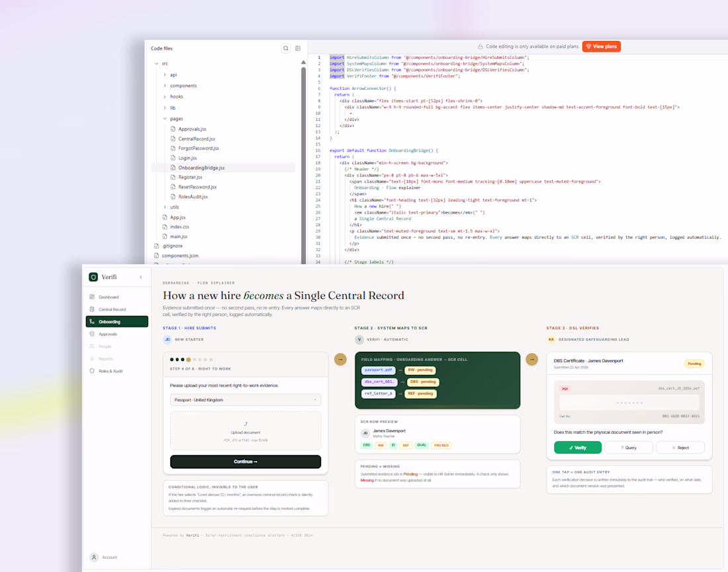
Task: Open components.json file
Action: [179, 256]
